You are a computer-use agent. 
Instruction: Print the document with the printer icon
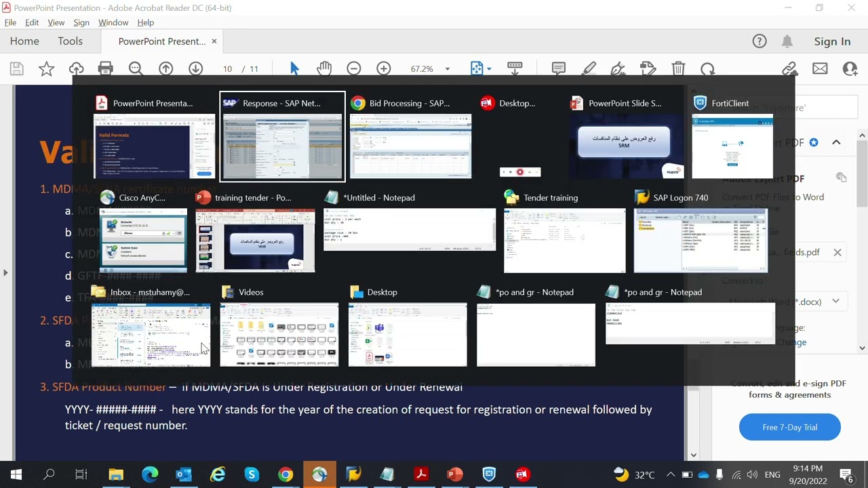point(105,68)
